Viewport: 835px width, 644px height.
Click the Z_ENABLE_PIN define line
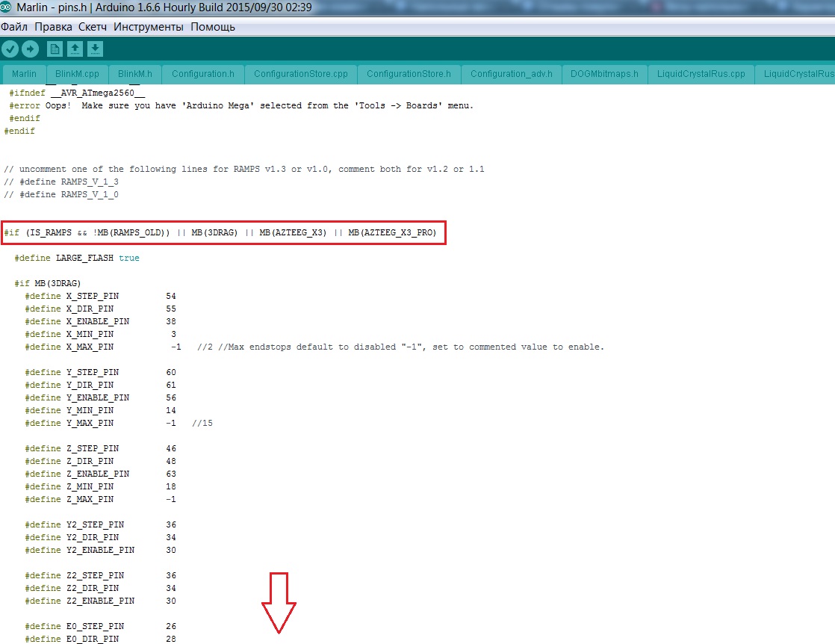(100, 474)
